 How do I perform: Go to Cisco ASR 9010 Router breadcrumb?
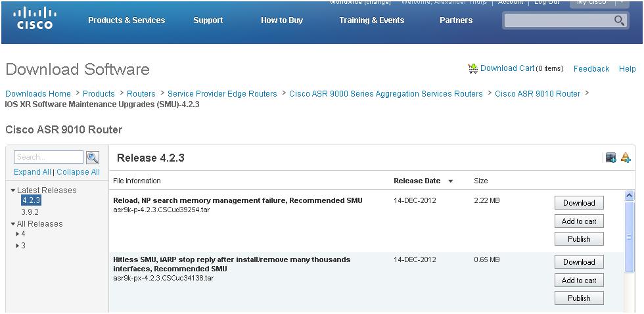(x=538, y=93)
